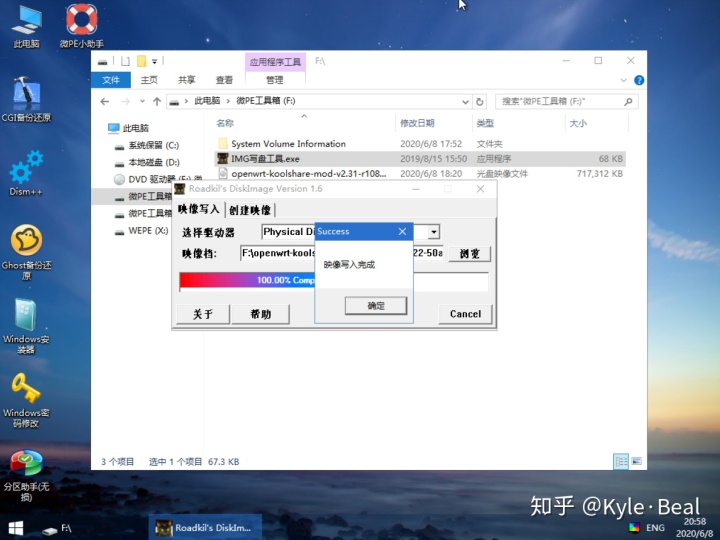Image resolution: width=720 pixels, height=540 pixels.
Task: Select the System Volume Information folder
Action: 288,144
